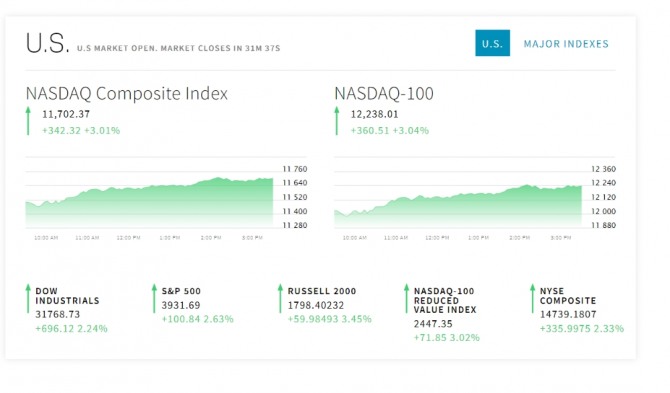Click the 2:00 PM marker on NASDAQ Composite chart
Screen dimensions: 670x393
211,238
